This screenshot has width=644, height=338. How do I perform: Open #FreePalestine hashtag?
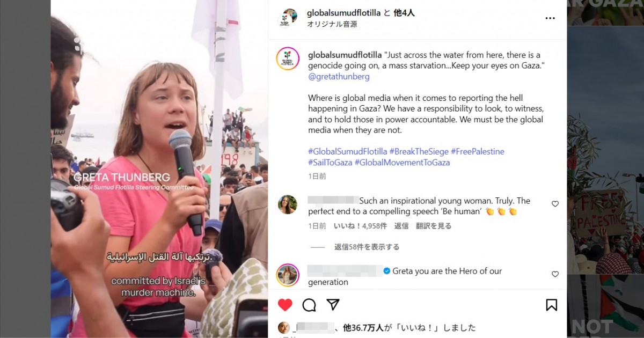pos(478,151)
